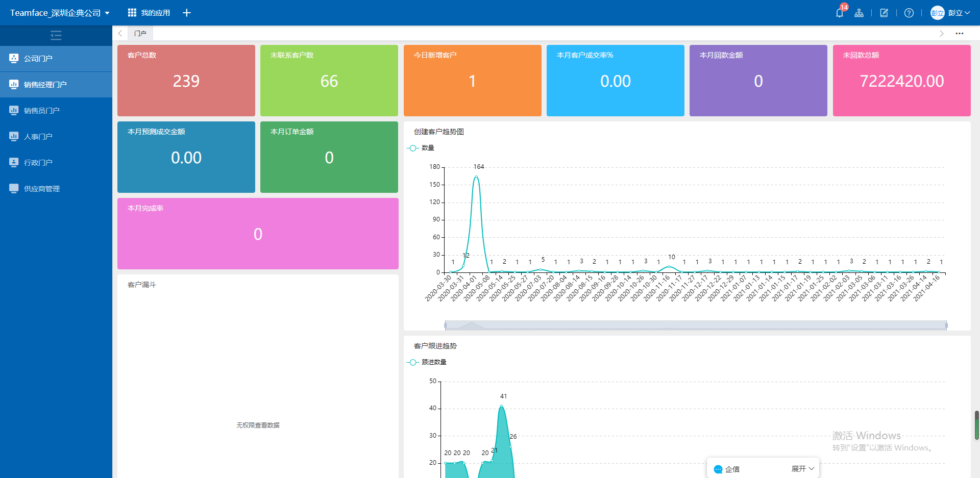Go back with left tab arrow
The image size is (980, 478).
pyautogui.click(x=120, y=33)
